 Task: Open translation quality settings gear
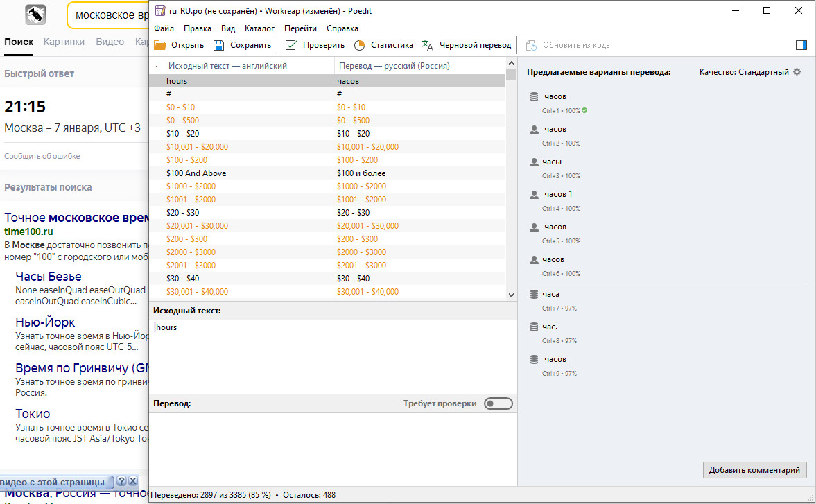click(797, 72)
